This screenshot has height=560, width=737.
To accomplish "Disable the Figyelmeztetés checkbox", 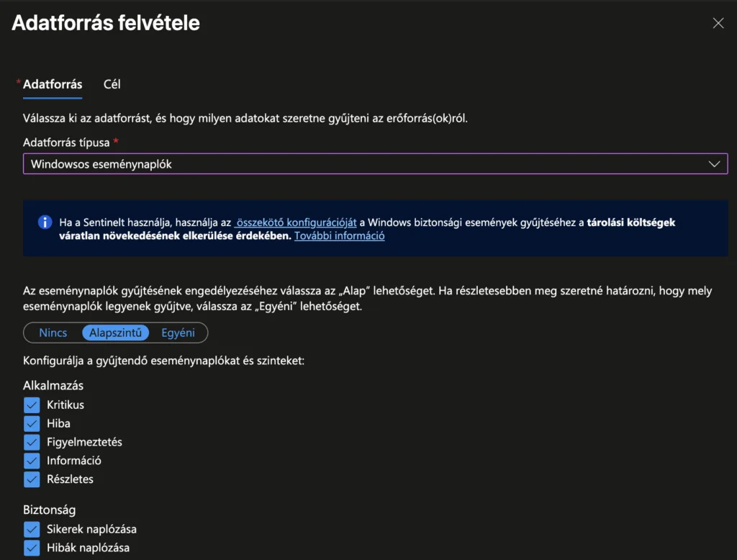I will tap(32, 442).
